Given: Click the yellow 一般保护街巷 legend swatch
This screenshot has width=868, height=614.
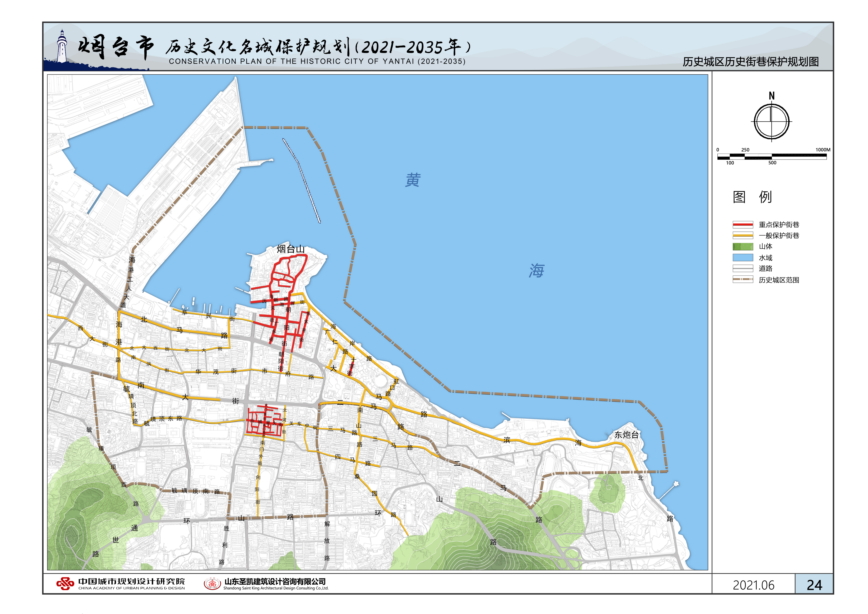Looking at the screenshot, I should tap(743, 235).
